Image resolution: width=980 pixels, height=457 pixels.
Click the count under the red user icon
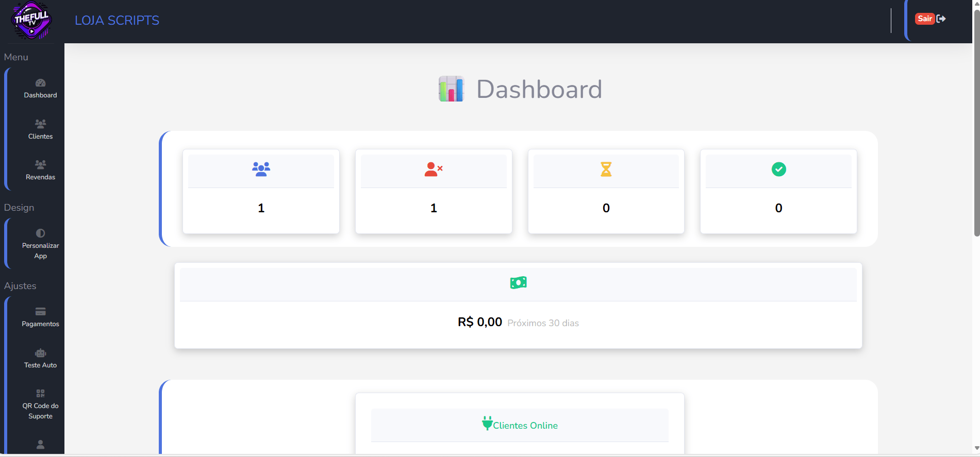(434, 208)
